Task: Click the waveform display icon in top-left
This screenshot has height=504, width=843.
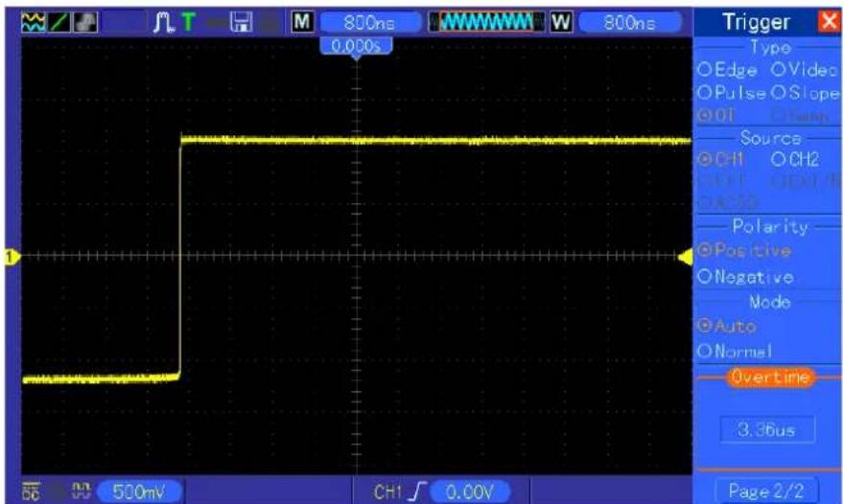Action: coord(33,22)
